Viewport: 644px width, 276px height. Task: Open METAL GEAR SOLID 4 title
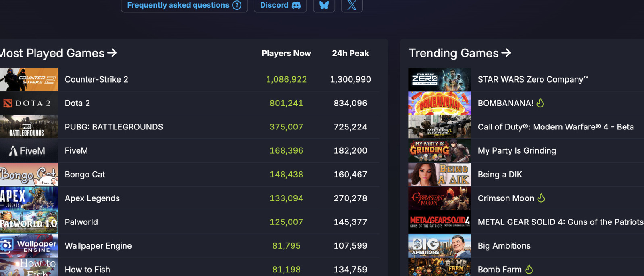[560, 222]
